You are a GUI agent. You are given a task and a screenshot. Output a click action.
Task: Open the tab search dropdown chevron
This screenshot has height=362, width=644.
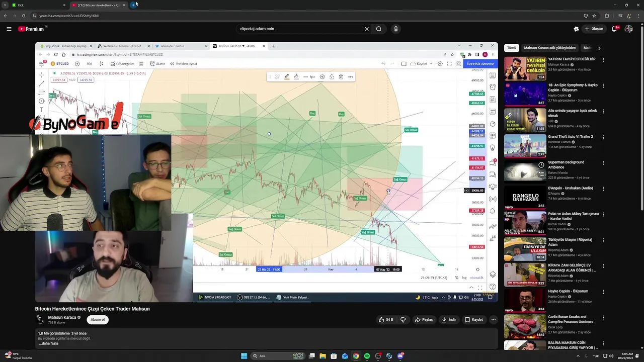click(5, 5)
